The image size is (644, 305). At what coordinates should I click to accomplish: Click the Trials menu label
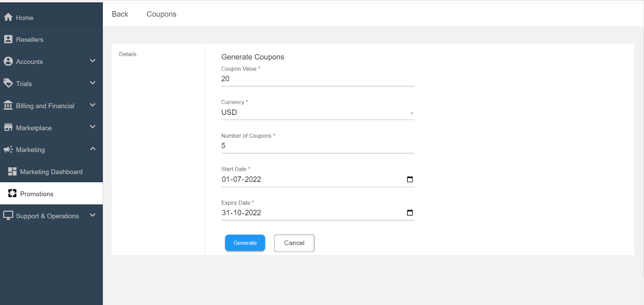pos(24,84)
